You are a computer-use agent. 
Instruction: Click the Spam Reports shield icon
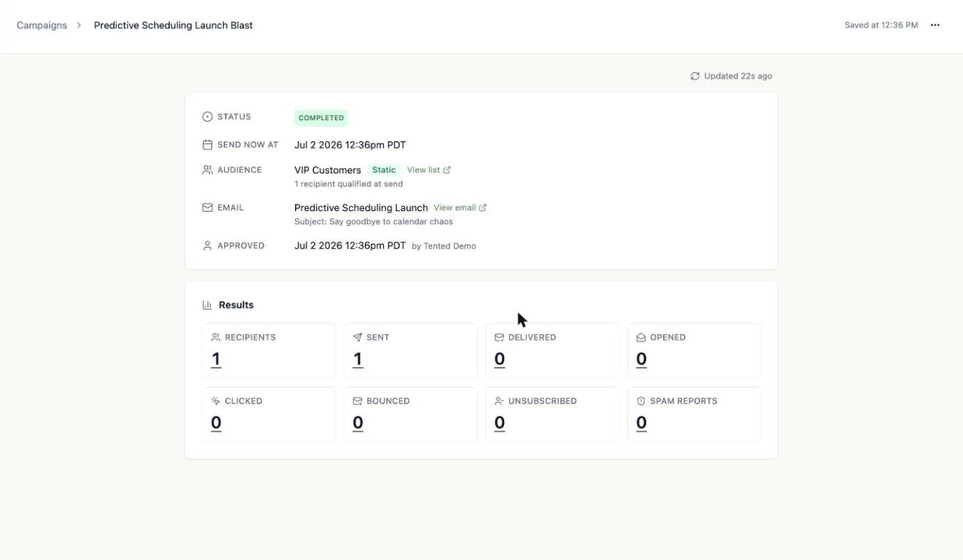coord(641,401)
